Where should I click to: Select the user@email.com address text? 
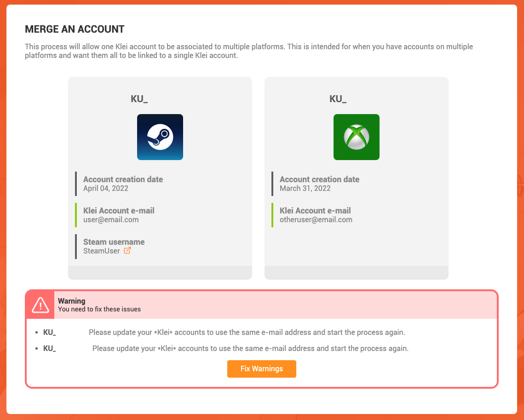click(x=111, y=220)
